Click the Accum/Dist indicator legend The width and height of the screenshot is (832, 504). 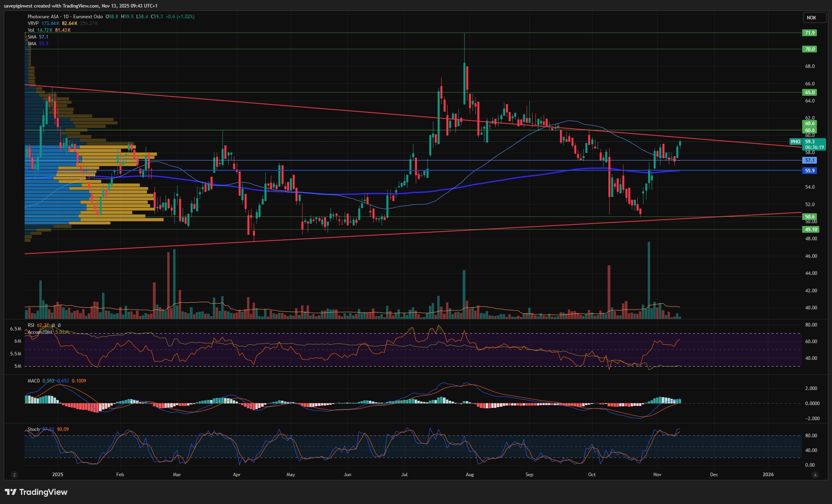tap(40, 332)
